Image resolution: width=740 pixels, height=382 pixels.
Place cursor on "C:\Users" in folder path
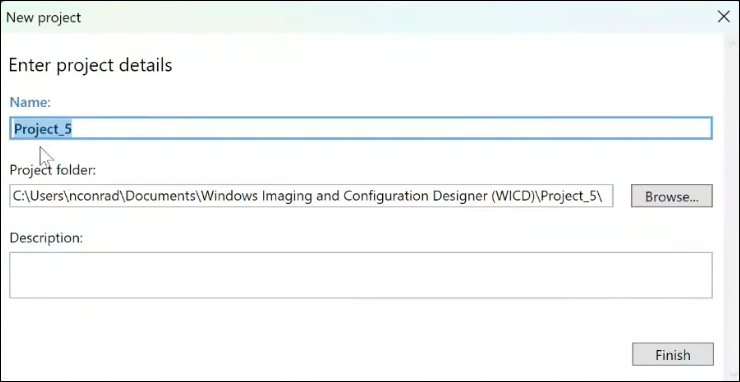(x=38, y=196)
